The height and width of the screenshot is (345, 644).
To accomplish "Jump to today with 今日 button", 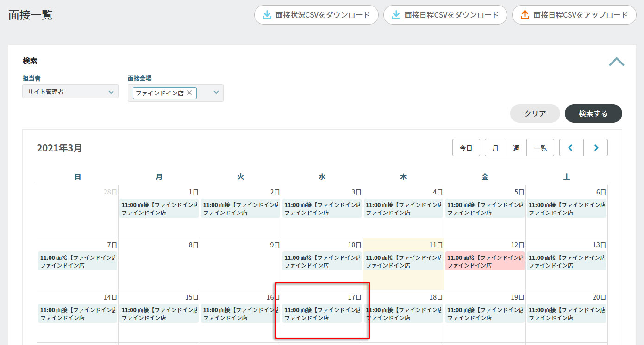I will pyautogui.click(x=466, y=148).
